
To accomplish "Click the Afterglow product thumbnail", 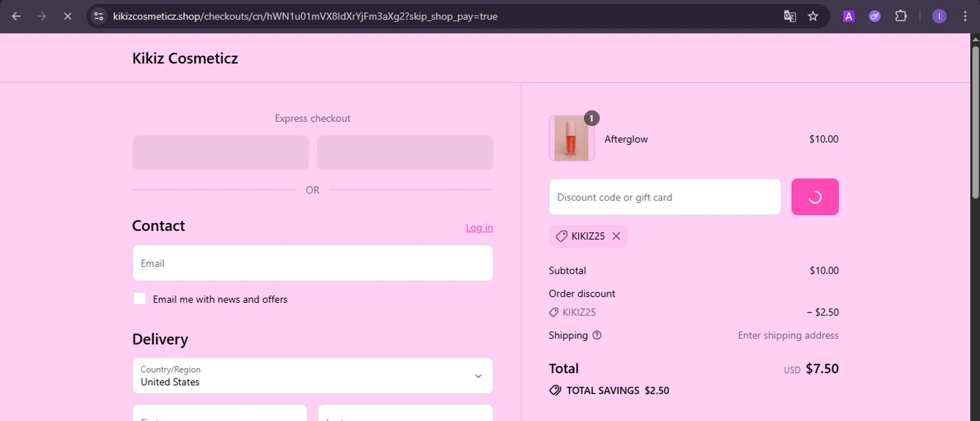I will coord(572,138).
